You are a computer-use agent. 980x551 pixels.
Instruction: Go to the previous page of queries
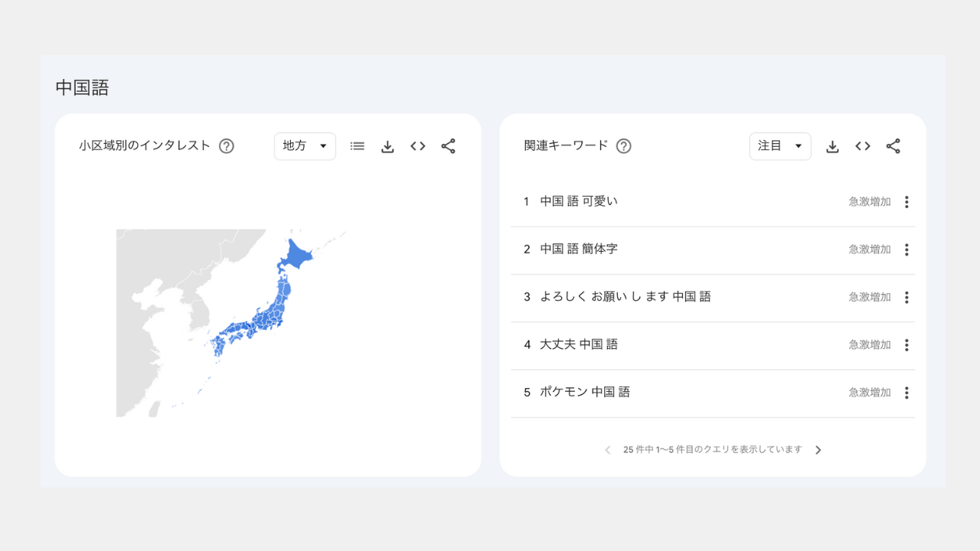[x=608, y=450]
